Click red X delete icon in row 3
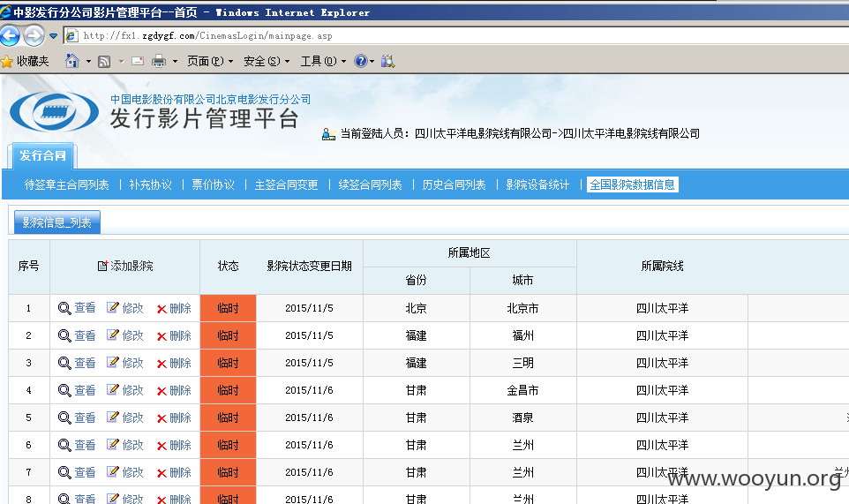 [x=162, y=365]
